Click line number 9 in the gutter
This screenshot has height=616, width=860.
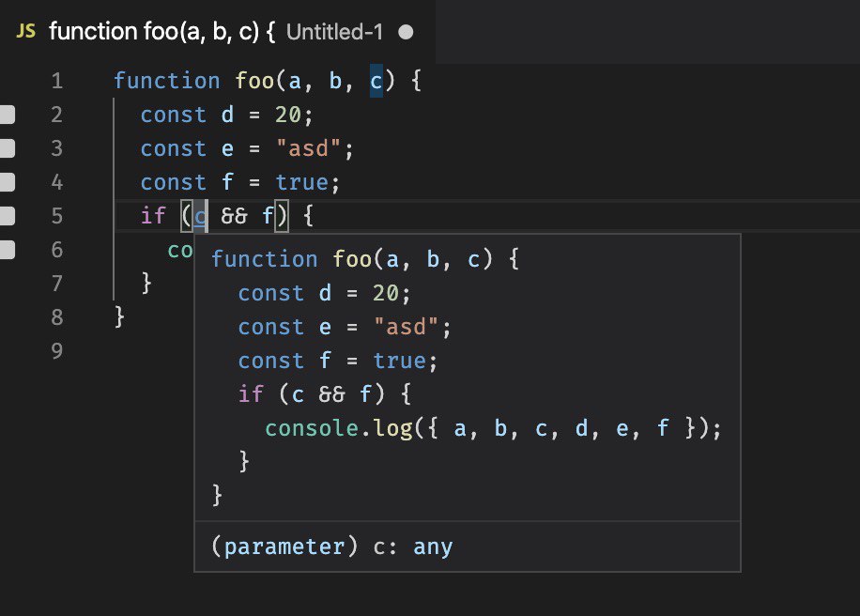tap(57, 351)
